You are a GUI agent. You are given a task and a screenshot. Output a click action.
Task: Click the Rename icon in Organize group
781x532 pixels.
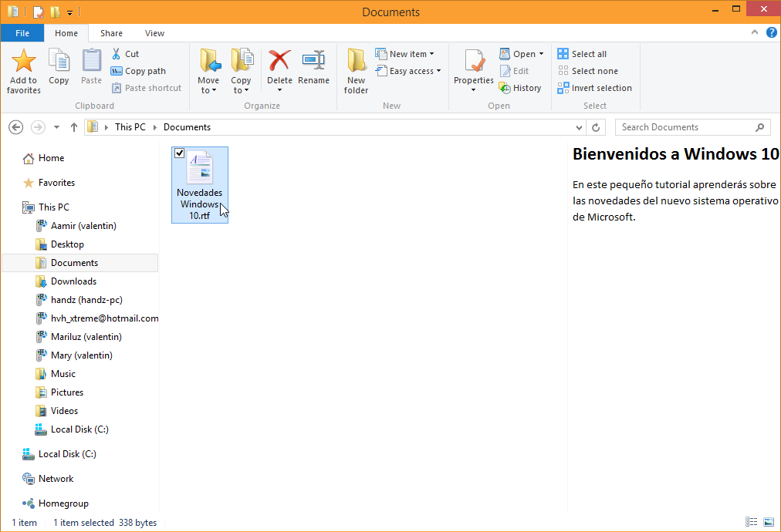[x=313, y=61]
